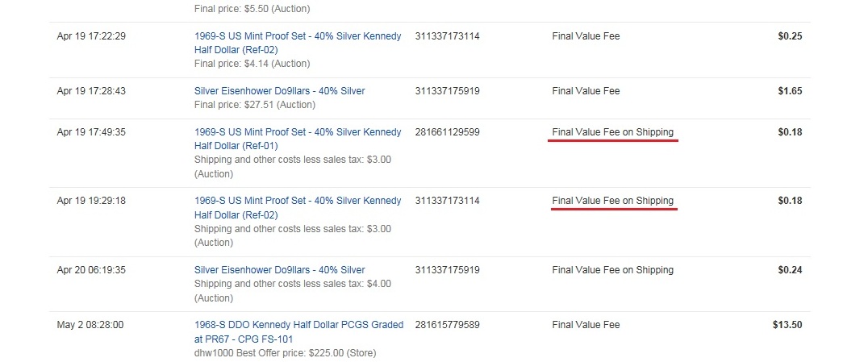Click the Apr 20 06:19:35 timestamp
The image size is (868, 362).
[x=91, y=270]
